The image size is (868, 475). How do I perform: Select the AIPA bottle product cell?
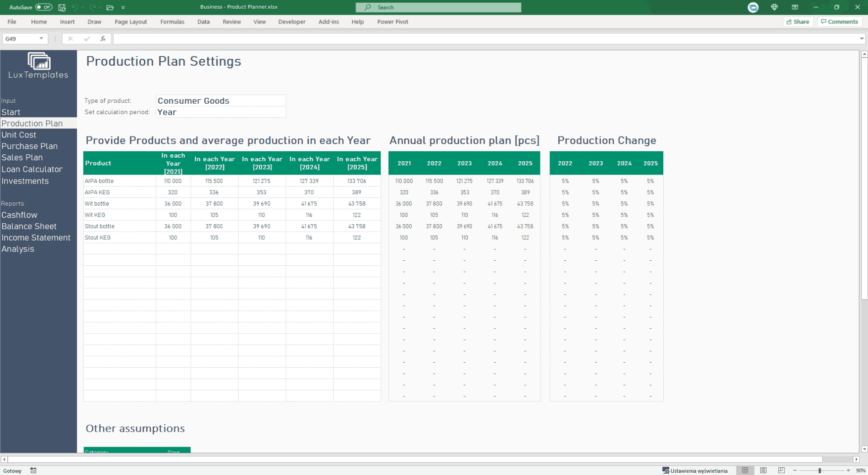coord(120,181)
